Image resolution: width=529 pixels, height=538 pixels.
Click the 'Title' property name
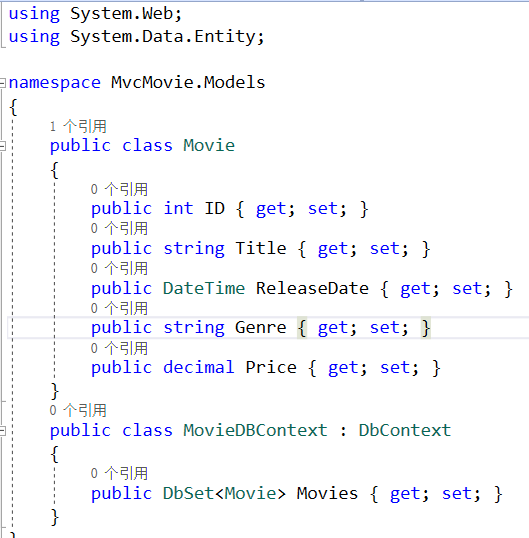pyautogui.click(x=261, y=248)
